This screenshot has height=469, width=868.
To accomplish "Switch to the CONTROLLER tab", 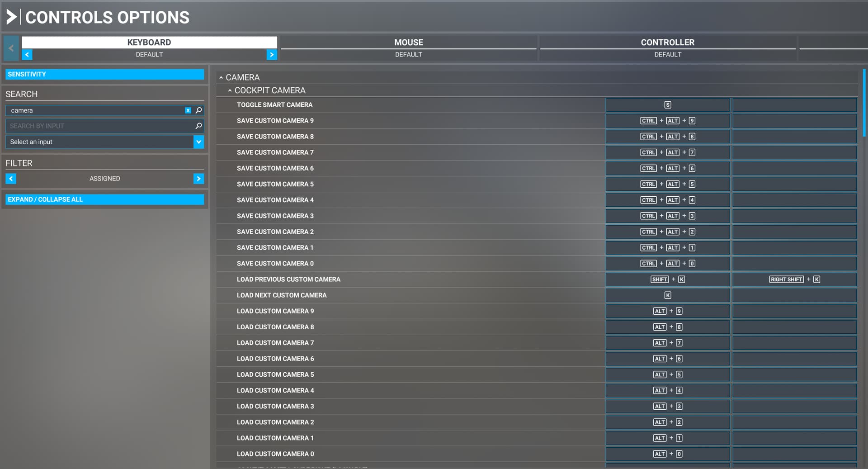I will click(x=668, y=42).
